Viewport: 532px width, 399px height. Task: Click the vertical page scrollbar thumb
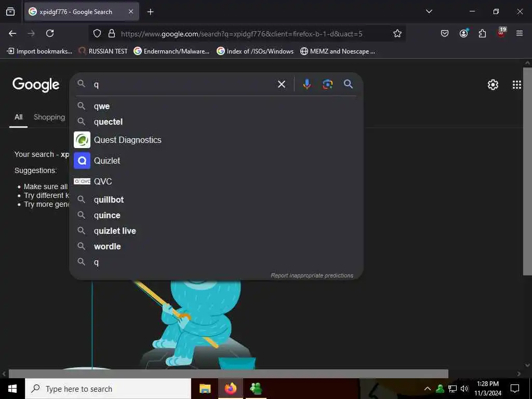(x=527, y=171)
